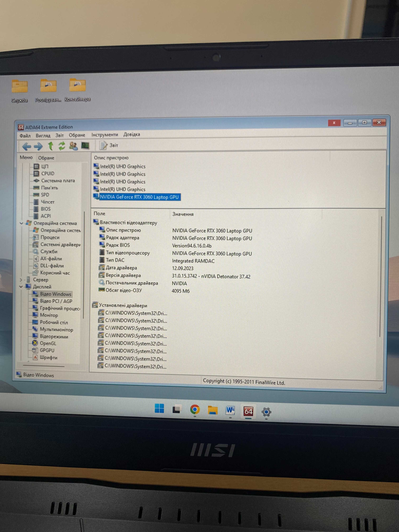The height and width of the screenshot is (532, 399).
Task: Open the Довідка menu
Action: (132, 134)
